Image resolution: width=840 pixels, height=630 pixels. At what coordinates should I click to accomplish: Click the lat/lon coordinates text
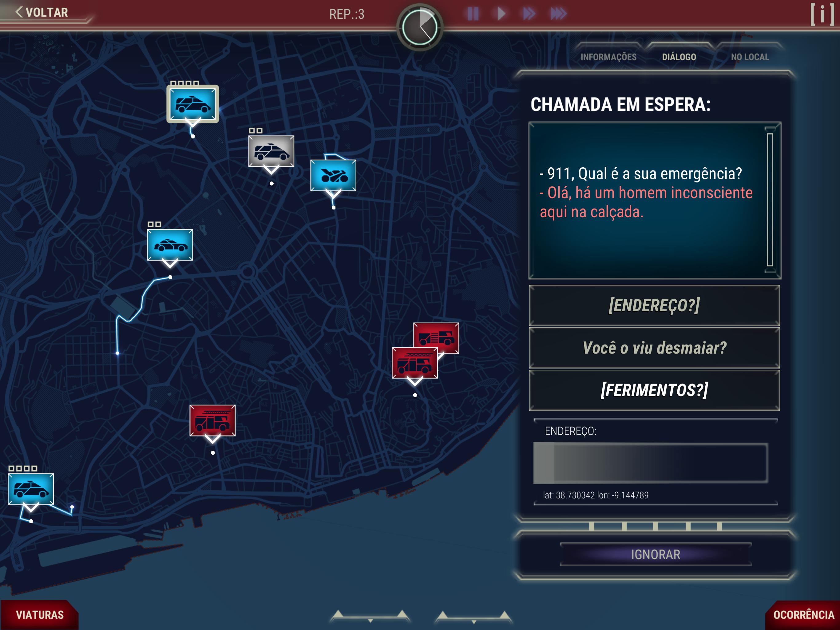coord(596,495)
